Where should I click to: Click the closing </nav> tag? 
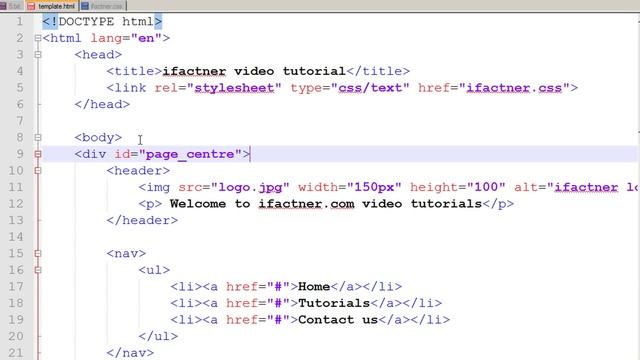[x=130, y=353]
